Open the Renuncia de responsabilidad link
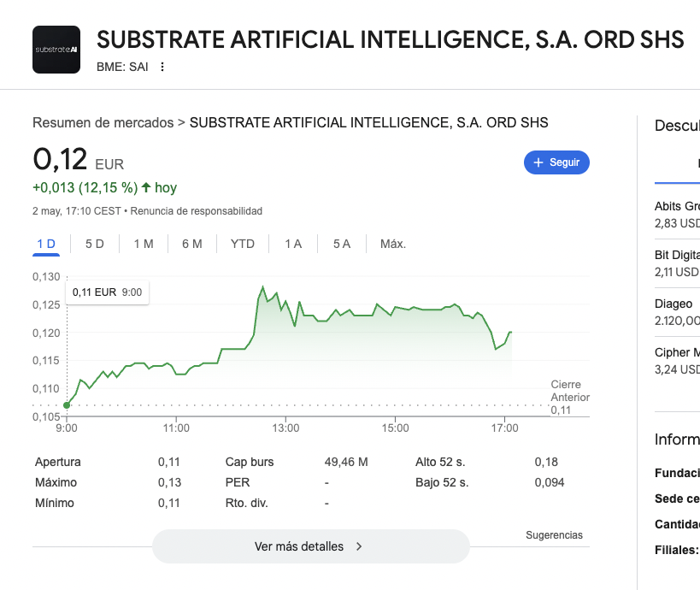 tap(196, 211)
